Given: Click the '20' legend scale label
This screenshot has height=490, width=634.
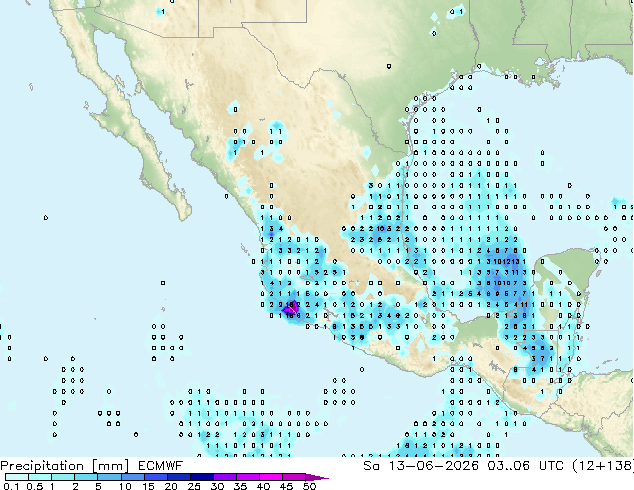Looking at the screenshot, I should click(x=171, y=486).
